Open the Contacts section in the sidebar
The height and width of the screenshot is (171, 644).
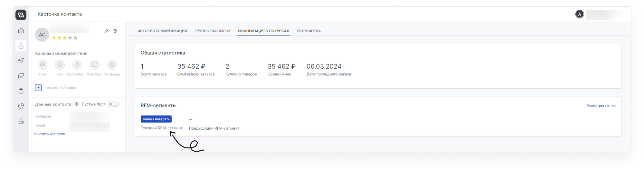(x=21, y=45)
